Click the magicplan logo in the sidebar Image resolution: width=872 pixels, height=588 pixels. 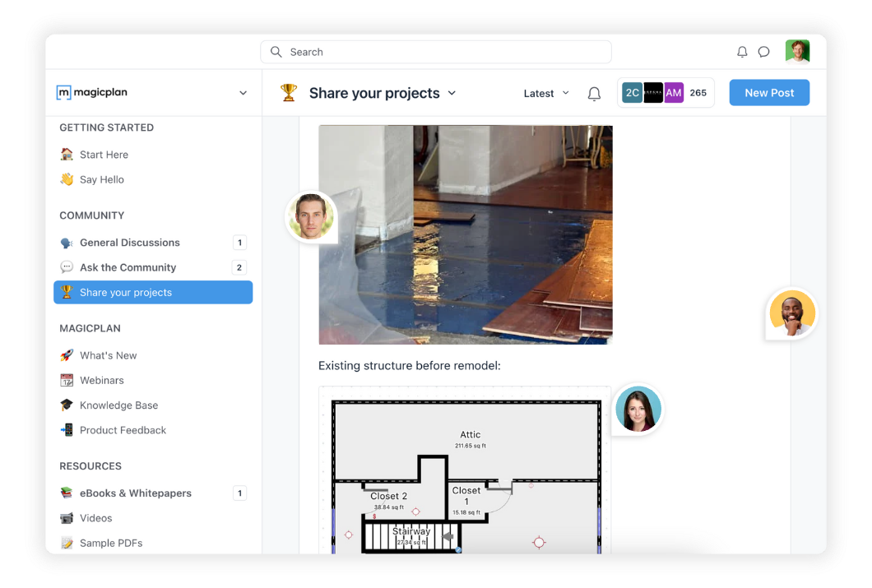click(92, 93)
